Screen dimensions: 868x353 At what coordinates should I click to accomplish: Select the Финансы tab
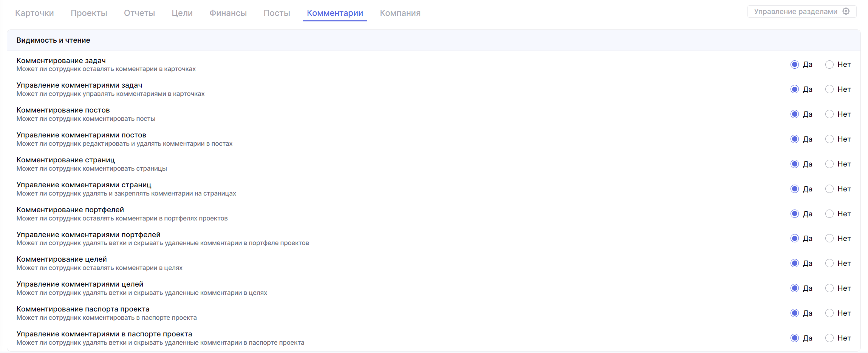click(228, 13)
